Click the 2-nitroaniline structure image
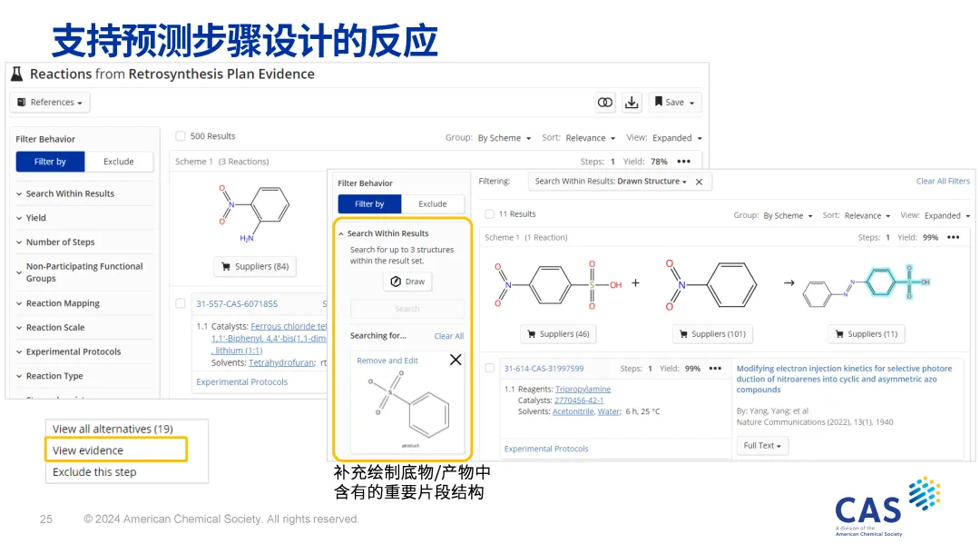 coord(254,213)
